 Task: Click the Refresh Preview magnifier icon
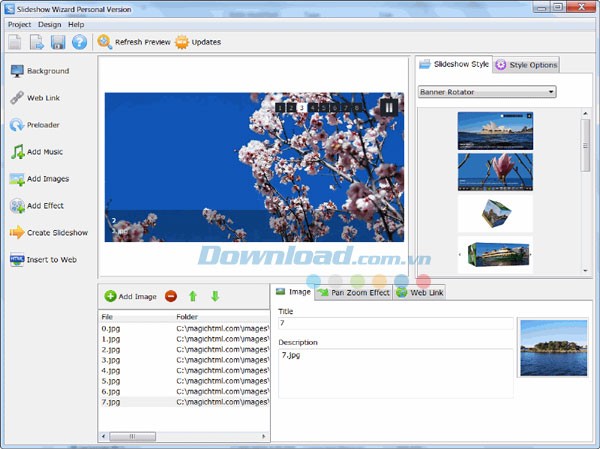click(104, 42)
